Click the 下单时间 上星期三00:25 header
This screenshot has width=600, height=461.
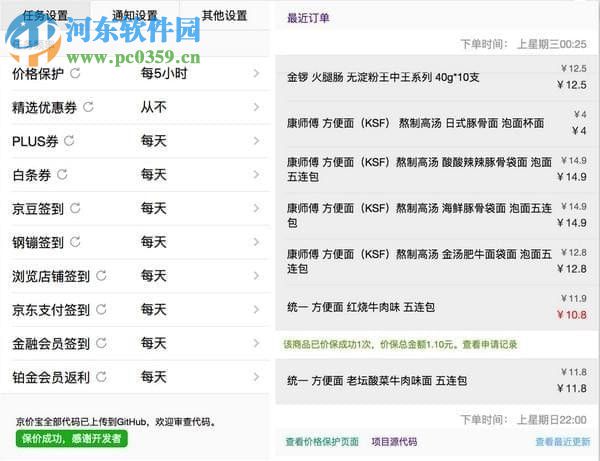click(523, 44)
